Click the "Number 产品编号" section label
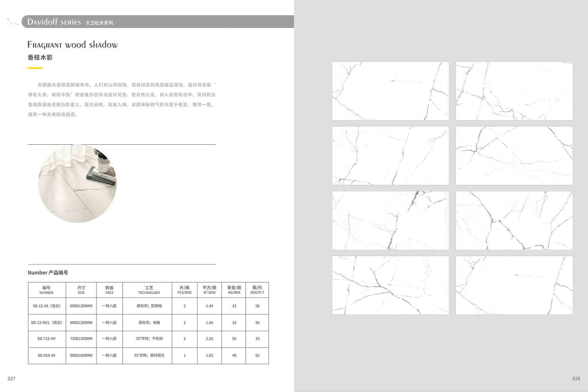This screenshot has height=392, width=588. click(x=48, y=273)
